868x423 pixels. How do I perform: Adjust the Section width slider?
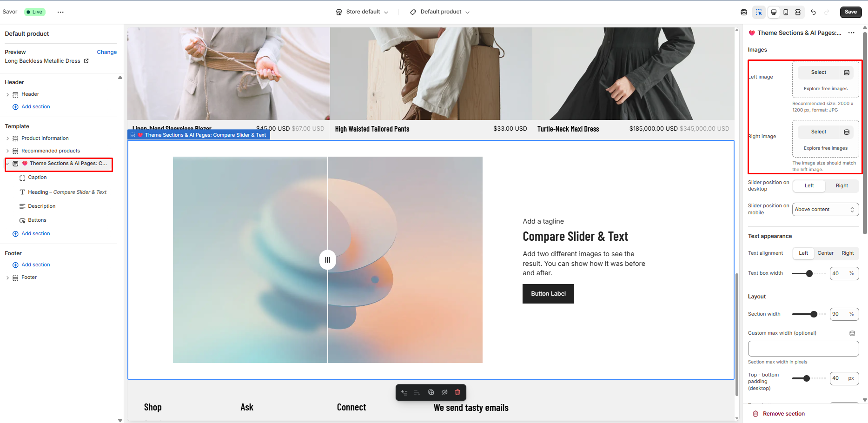(x=813, y=314)
